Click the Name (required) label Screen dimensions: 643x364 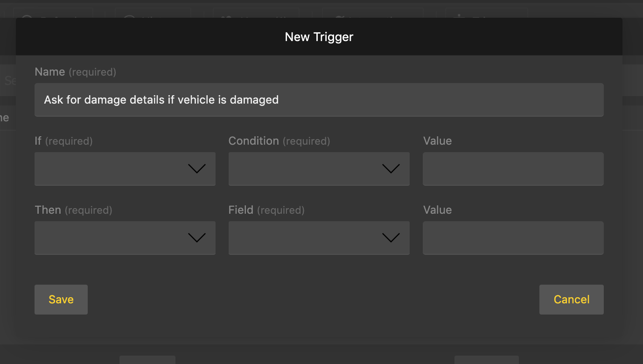(x=75, y=72)
